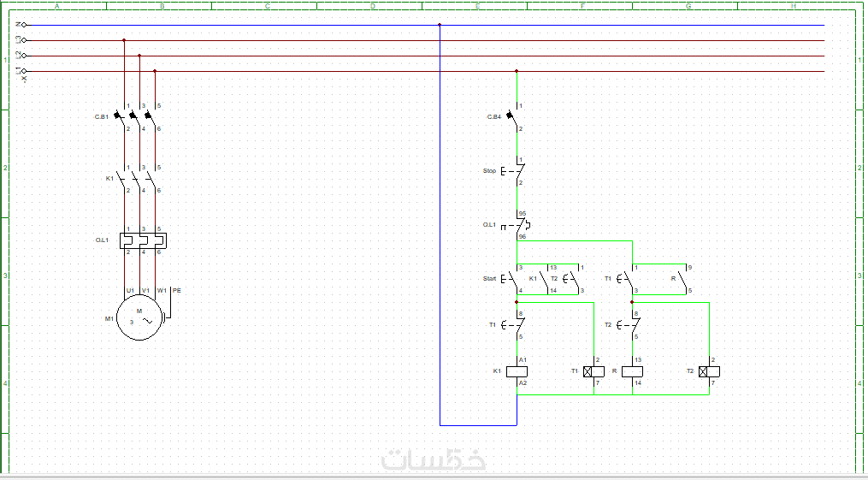
Task: Select the N neutral terminal circle
Action: click(x=24, y=25)
